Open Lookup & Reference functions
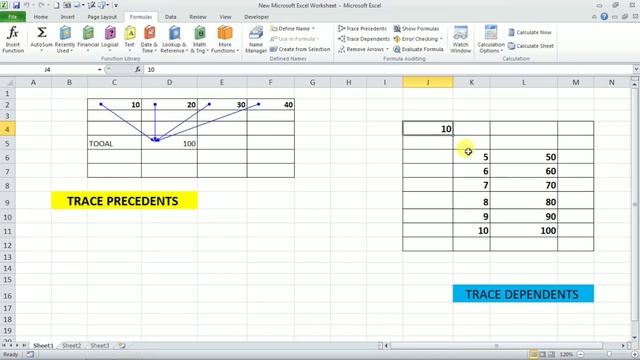640x360 pixels. click(174, 40)
